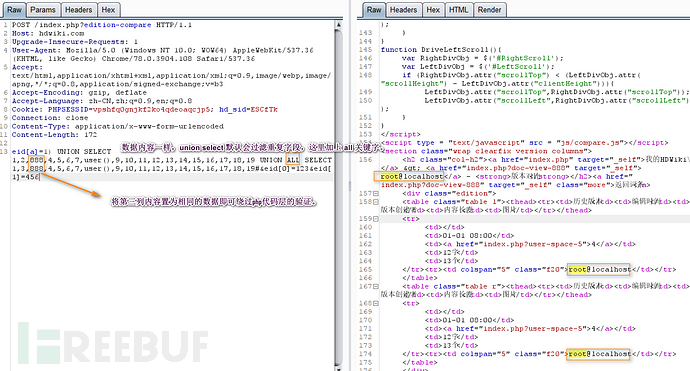This screenshot has height=371, width=690.
Task: Place cursor at end of eid payload
Action: click(39, 177)
